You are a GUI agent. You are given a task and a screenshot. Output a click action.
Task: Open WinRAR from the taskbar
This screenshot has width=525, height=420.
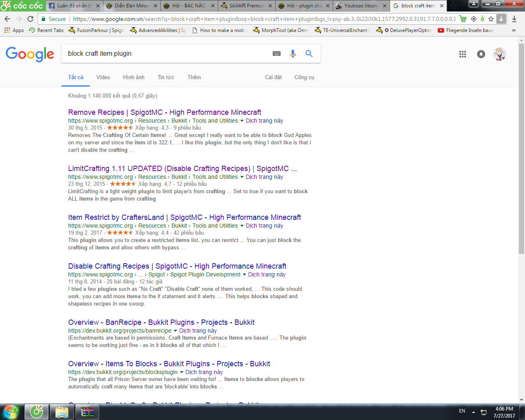pos(87,412)
